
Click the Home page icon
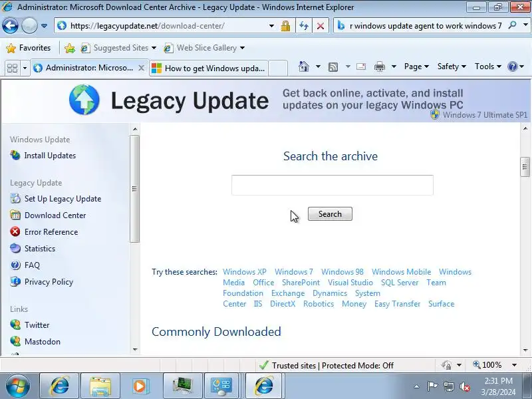[304, 66]
